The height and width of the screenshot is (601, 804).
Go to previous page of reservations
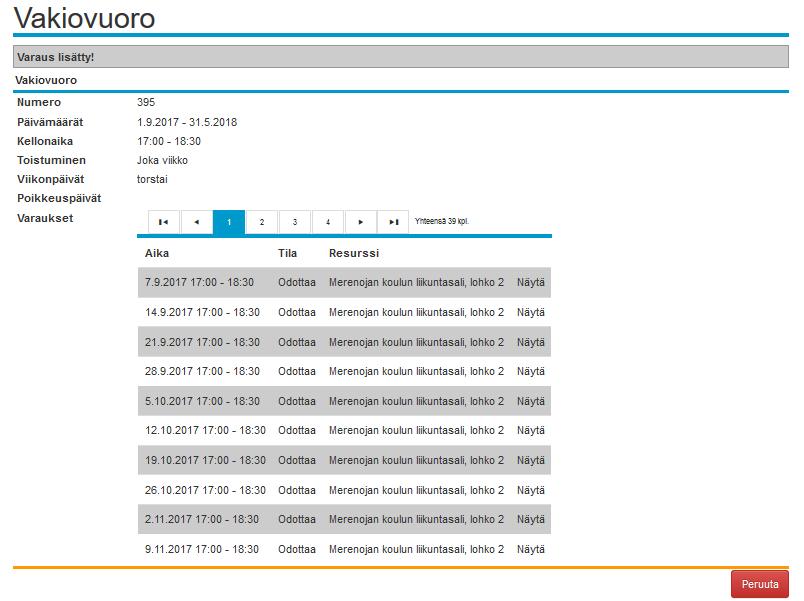coord(196,222)
